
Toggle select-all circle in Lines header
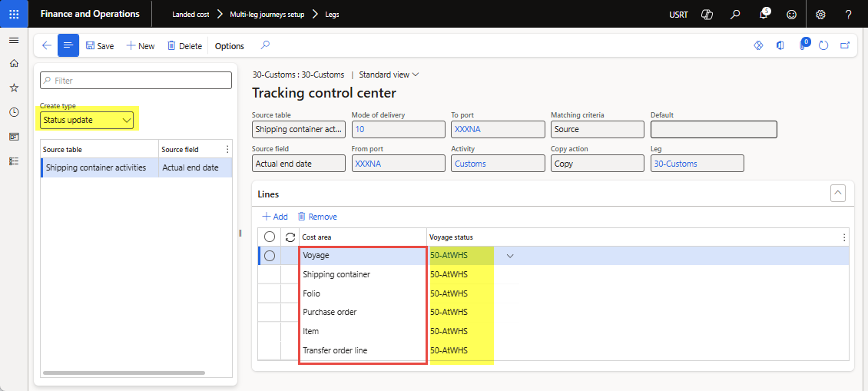click(x=270, y=237)
